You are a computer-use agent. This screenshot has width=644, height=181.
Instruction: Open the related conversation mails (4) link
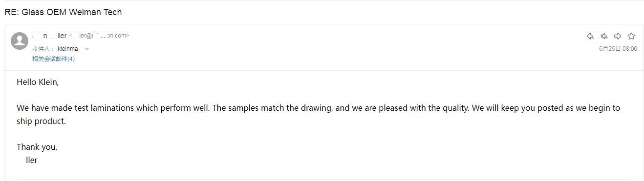tap(53, 59)
